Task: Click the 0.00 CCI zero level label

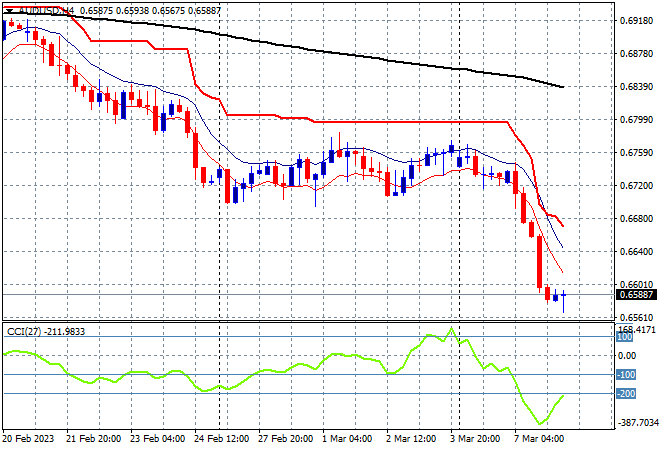Action: pos(627,356)
